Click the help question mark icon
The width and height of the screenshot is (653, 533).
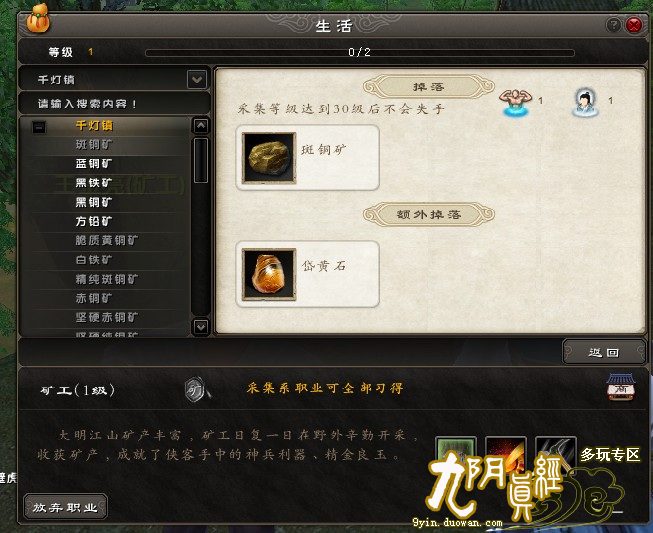pos(613,25)
